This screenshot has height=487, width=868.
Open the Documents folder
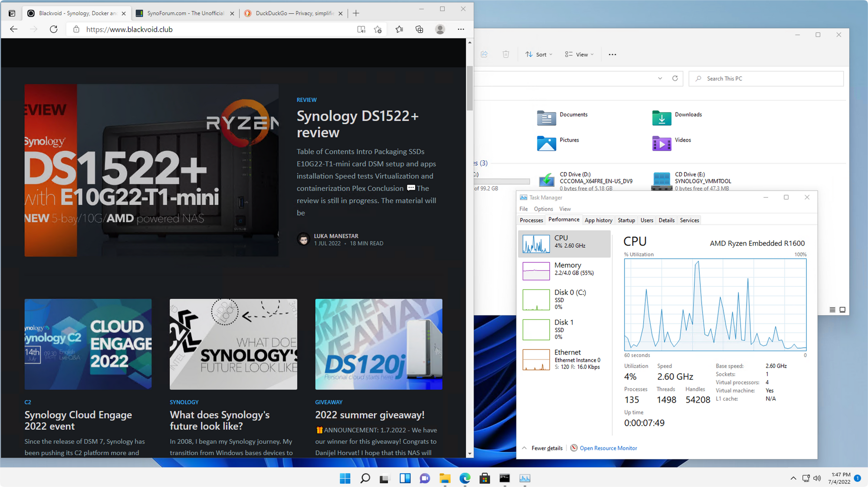(562, 117)
